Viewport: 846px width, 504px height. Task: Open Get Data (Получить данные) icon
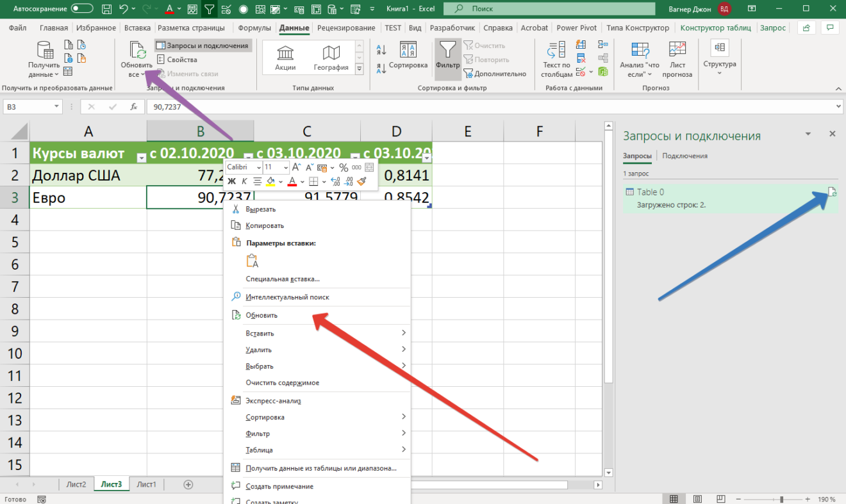point(44,51)
